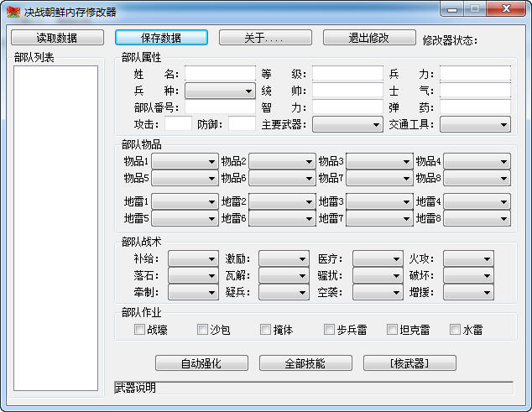Screen dimensions: 532x412
Task: Click the 保存数据 button
Action: coord(161,38)
